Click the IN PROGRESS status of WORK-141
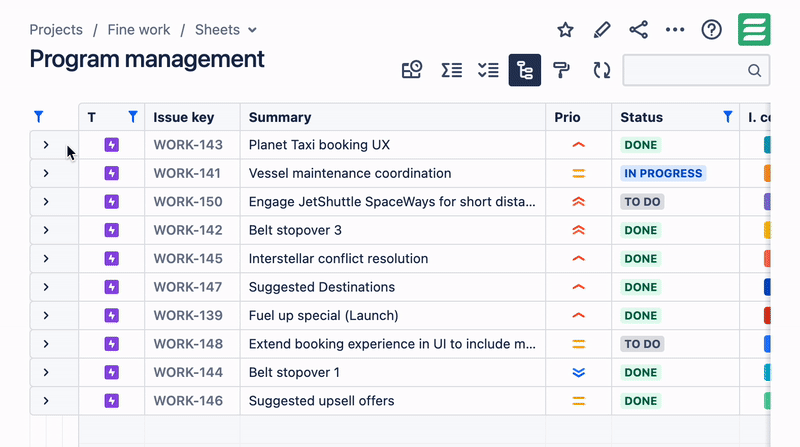The width and height of the screenshot is (800, 447). click(x=663, y=173)
